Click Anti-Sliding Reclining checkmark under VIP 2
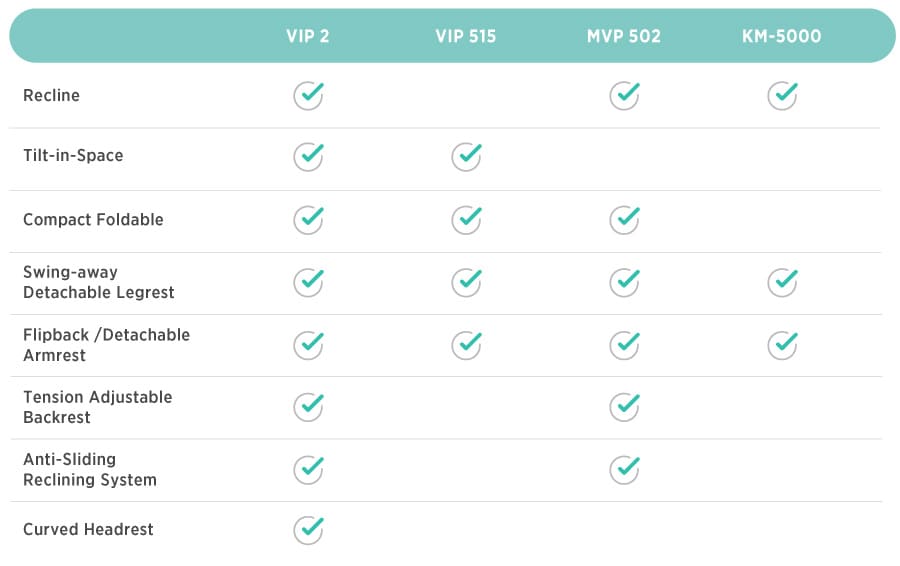900x566 pixels. 309,470
